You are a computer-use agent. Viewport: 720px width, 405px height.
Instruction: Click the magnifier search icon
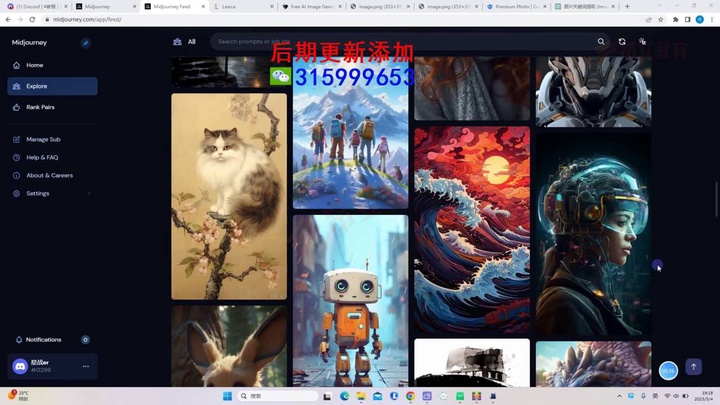[x=601, y=42]
